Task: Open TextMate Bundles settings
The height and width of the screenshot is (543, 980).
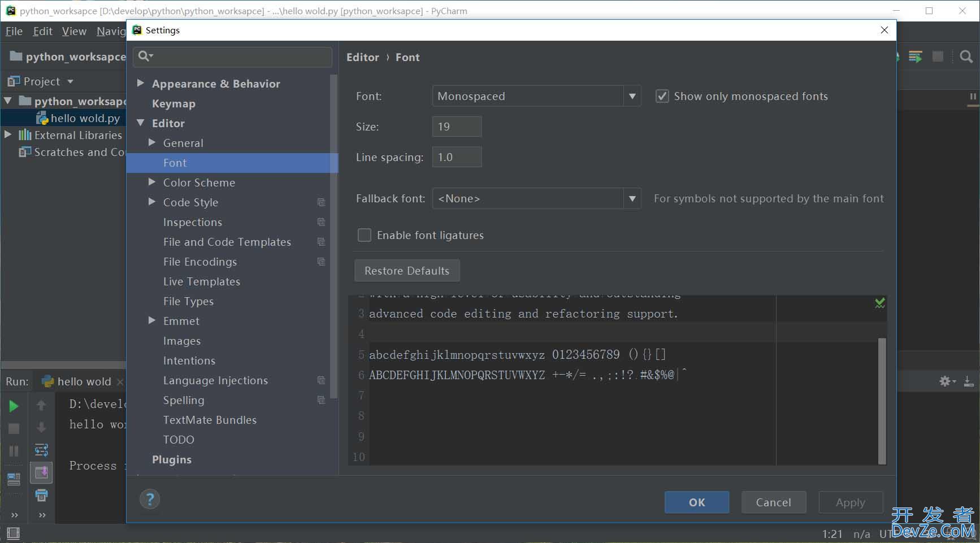Action: pyautogui.click(x=210, y=420)
